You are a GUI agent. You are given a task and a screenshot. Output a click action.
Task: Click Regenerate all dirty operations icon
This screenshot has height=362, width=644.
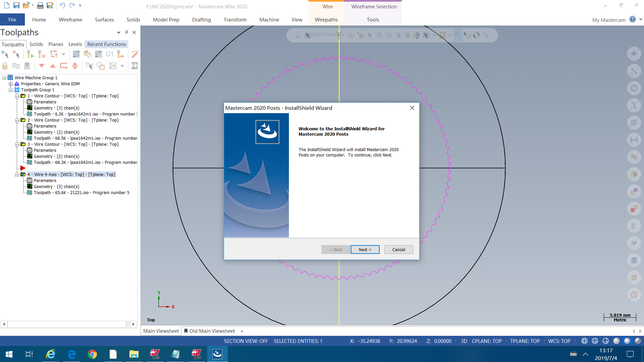42,54
